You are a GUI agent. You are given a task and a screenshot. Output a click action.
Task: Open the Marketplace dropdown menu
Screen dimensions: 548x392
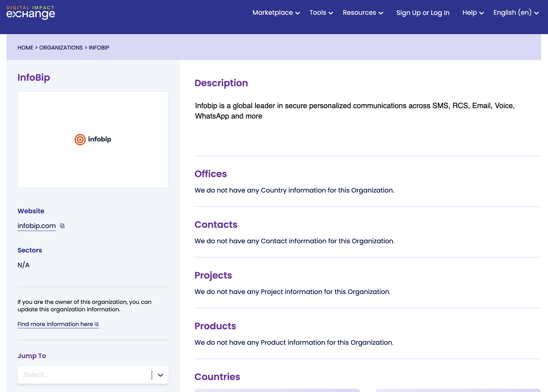(x=276, y=12)
